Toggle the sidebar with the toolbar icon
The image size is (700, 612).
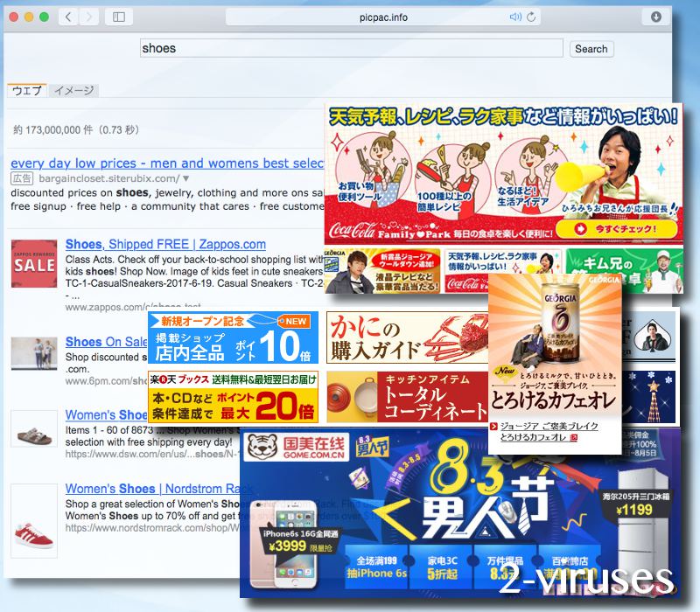pyautogui.click(x=119, y=16)
